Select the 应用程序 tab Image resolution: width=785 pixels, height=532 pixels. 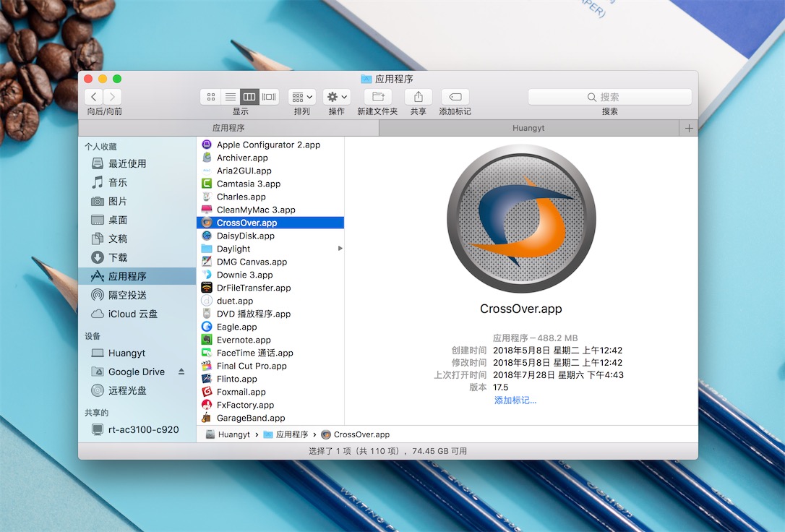pyautogui.click(x=229, y=128)
